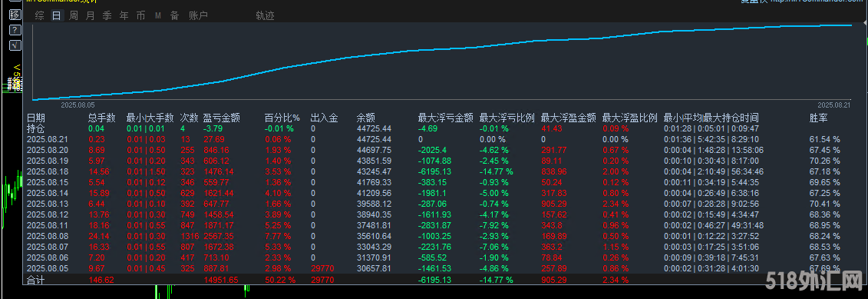868x299 pixels.
Task: Click the 146.62 total lots value
Action: [x=101, y=280]
